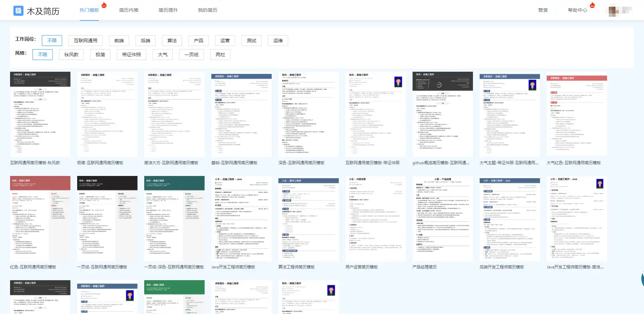
Task: Choose 秋风款 style filter
Action: pyautogui.click(x=71, y=55)
